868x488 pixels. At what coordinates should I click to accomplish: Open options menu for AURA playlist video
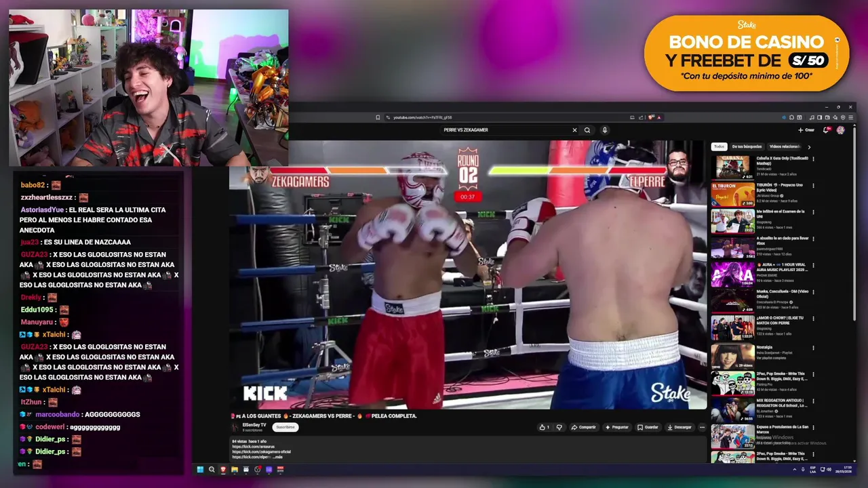[x=813, y=266]
